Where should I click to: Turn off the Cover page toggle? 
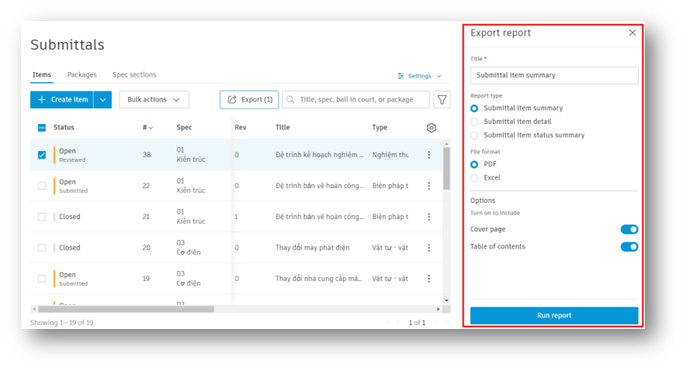[629, 230]
